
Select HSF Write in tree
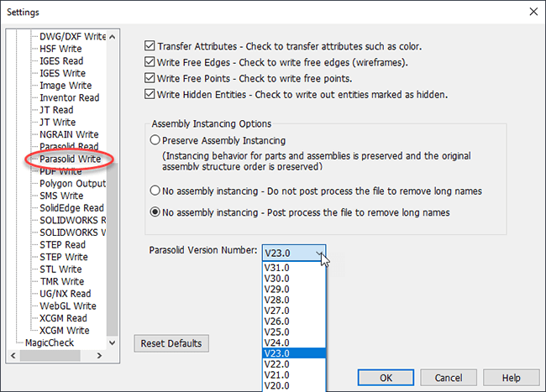click(x=60, y=49)
